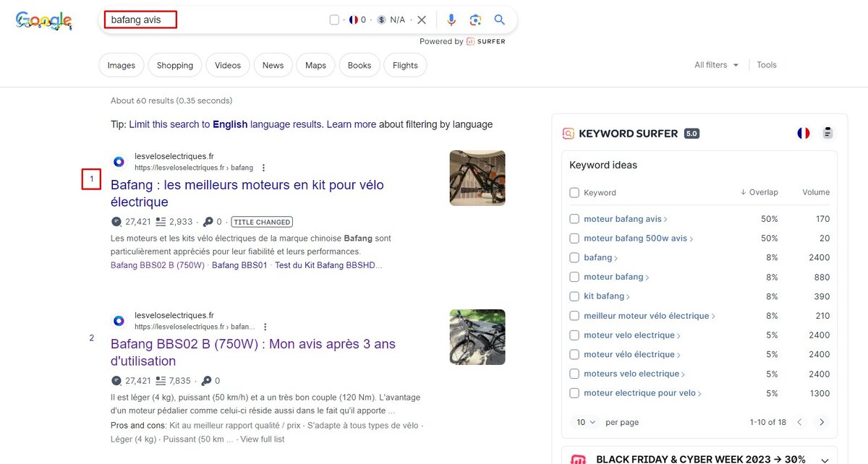Go to next page of keyword ideas
The height and width of the screenshot is (464, 868).
pos(822,422)
